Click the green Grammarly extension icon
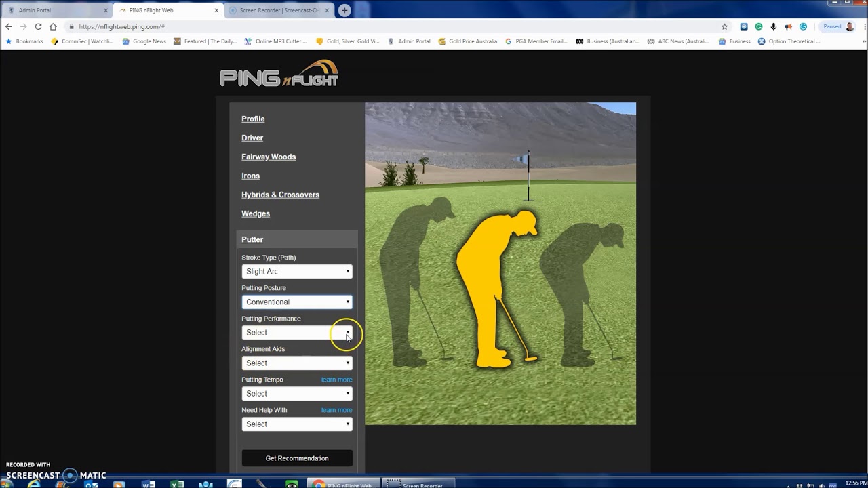This screenshot has width=868, height=488. 759,26
